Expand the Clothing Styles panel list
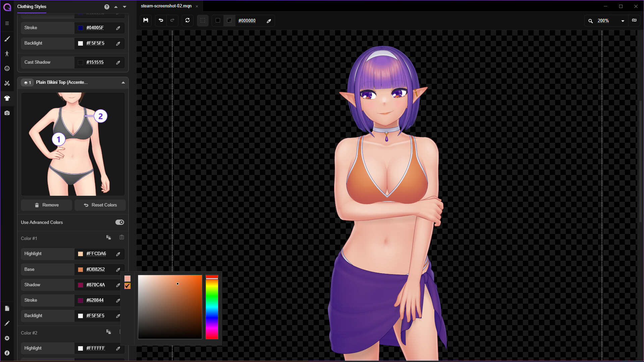Viewport: 644px width, 362px height. tap(124, 6)
